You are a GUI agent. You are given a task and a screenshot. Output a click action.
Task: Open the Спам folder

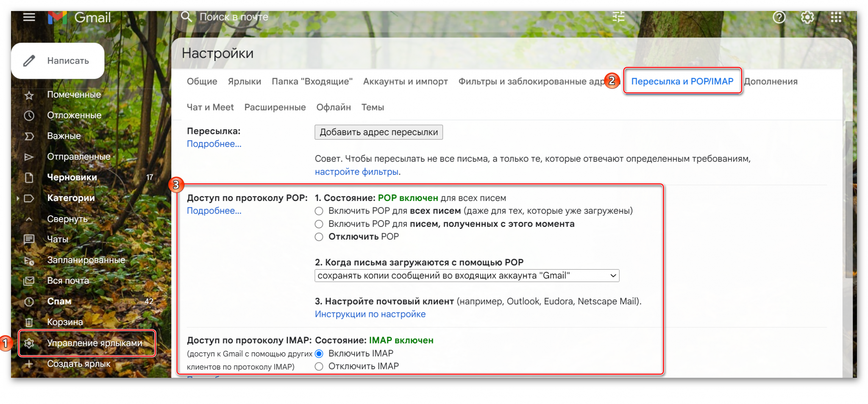coord(59,301)
